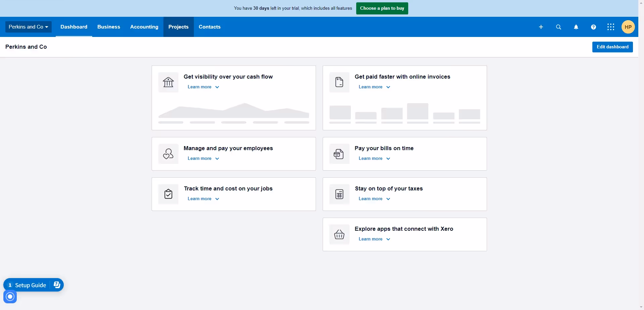
Task: Select the Dashboard tab
Action: coord(74,27)
